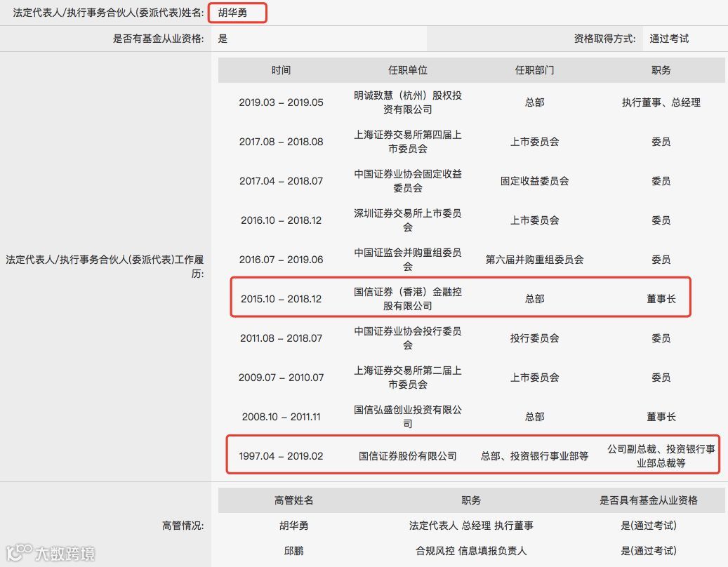Select the date range 2016.10 – 2018.12

pos(281,220)
